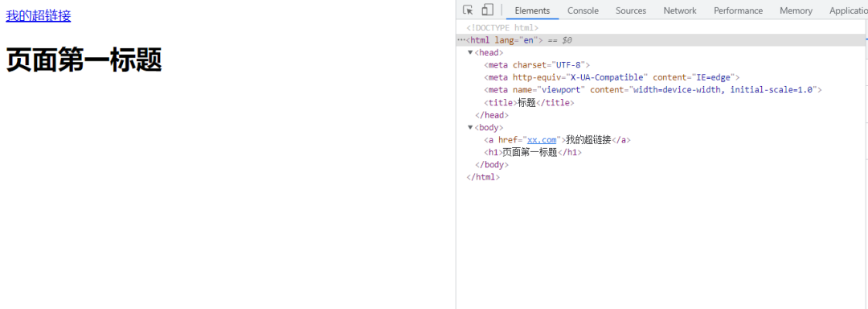Click the 我的超链接 hyperlink on the page
The width and height of the screenshot is (868, 309).
[x=39, y=15]
